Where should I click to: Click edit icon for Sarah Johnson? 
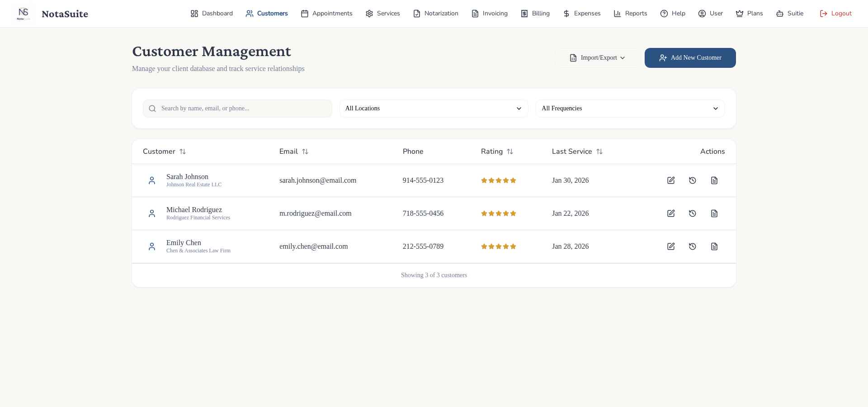[671, 180]
